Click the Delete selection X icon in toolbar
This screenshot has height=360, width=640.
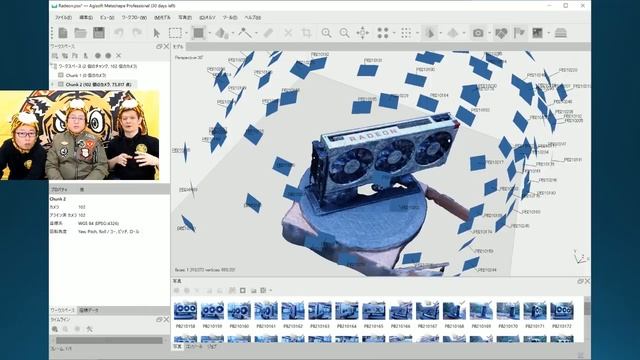(288, 33)
